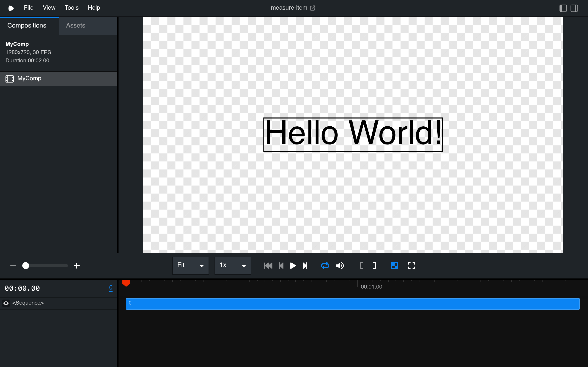Toggle the checkerboard transparency background
Image resolution: width=588 pixels, height=367 pixels.
click(x=395, y=266)
